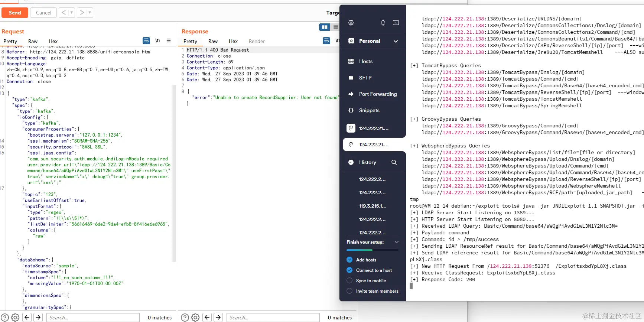This screenshot has width=644, height=322.
Task: Expand the Personal vault dropdown
Action: coord(396,41)
